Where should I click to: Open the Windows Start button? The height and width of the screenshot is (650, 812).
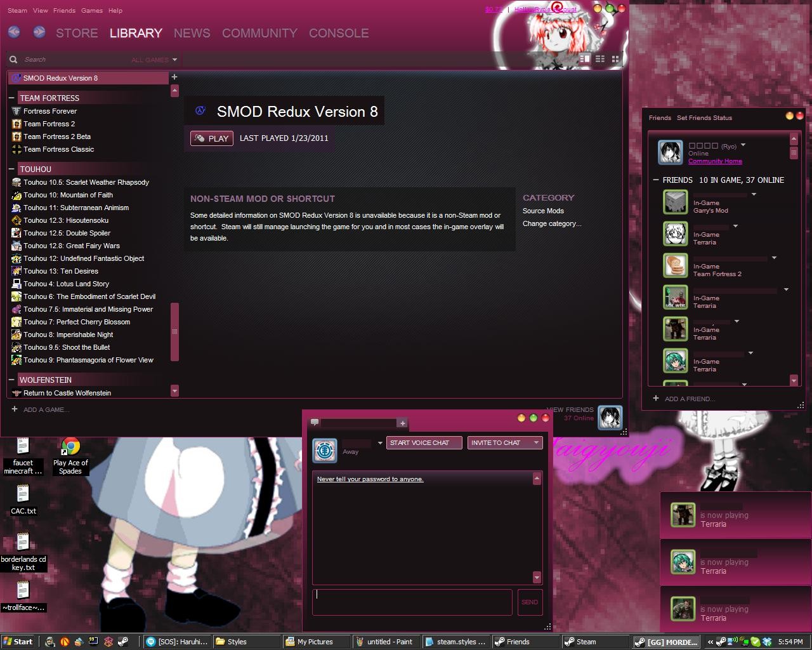[x=18, y=642]
